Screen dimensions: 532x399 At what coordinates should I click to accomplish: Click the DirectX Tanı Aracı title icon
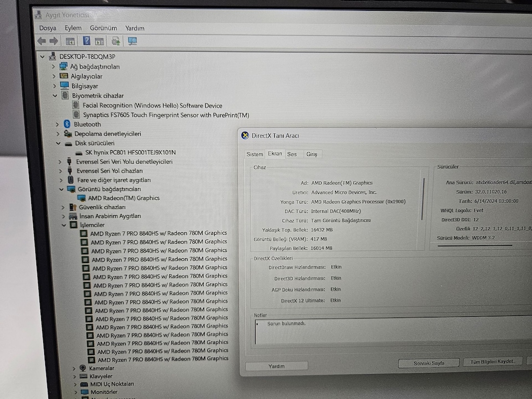click(x=245, y=136)
